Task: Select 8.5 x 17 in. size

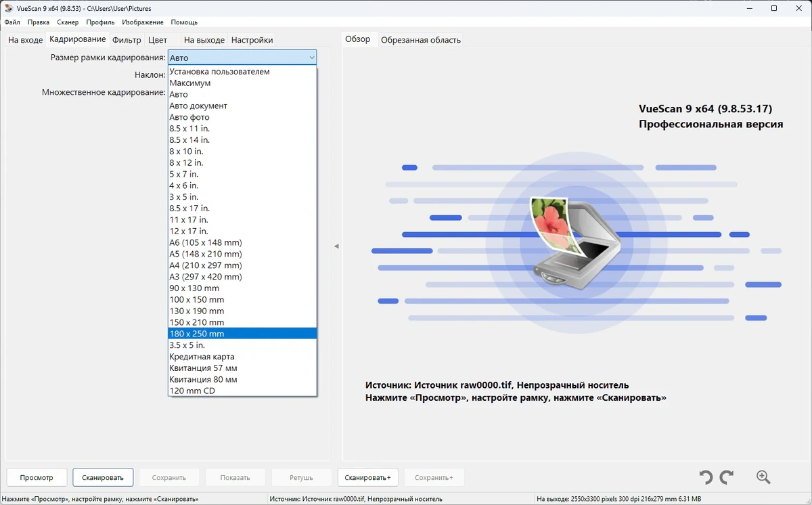Action: pyautogui.click(x=242, y=208)
